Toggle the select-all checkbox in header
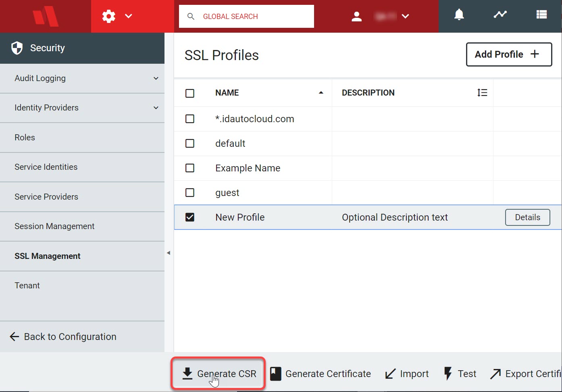The width and height of the screenshot is (562, 392). pyautogui.click(x=190, y=93)
